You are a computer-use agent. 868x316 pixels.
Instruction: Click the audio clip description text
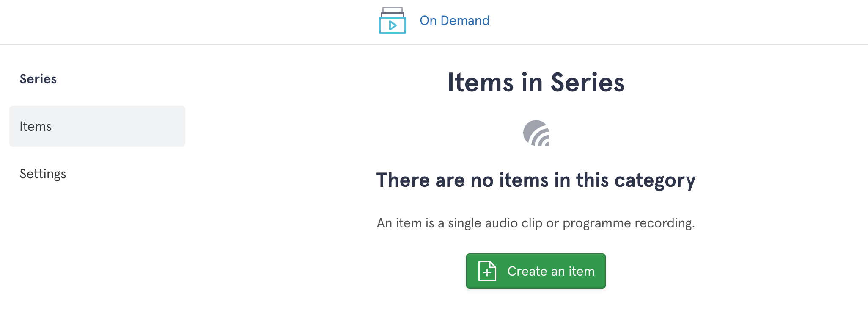click(x=536, y=223)
